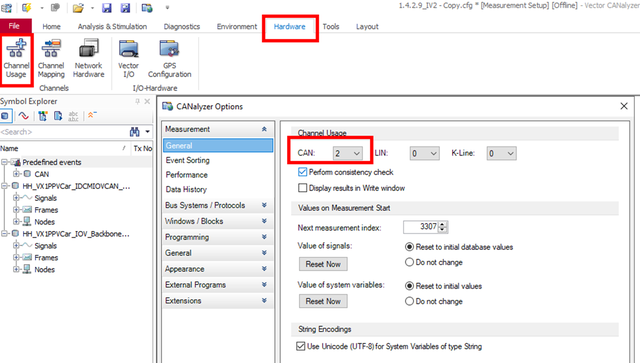Image resolution: width=640 pixels, height=363 pixels.
Task: Open the dropdown arrow next to folder icon
Action: 92,7
